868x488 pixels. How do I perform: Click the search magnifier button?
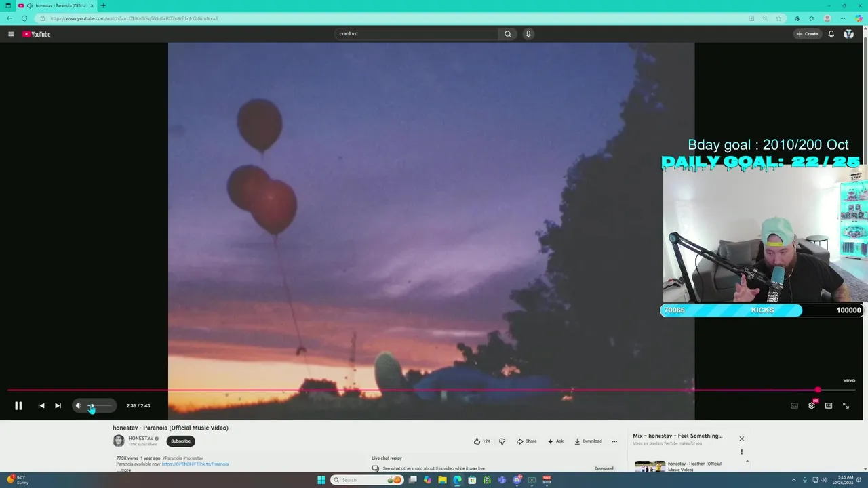pos(507,34)
